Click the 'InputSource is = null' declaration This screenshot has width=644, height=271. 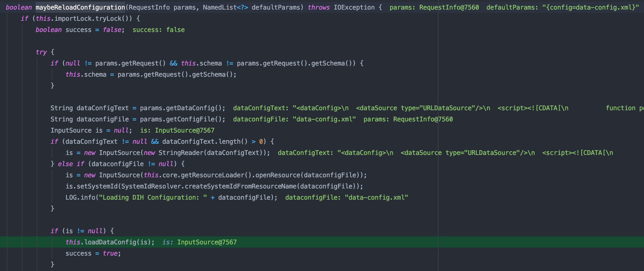click(91, 130)
